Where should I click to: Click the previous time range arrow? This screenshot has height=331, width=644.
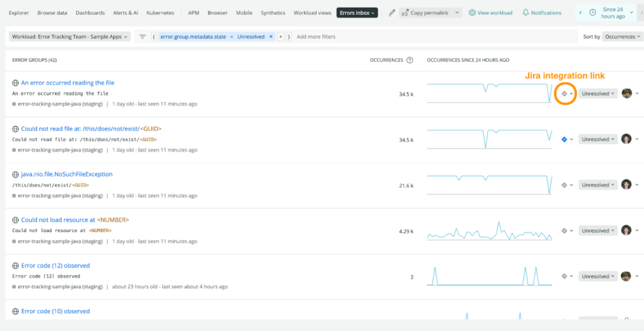coord(580,13)
